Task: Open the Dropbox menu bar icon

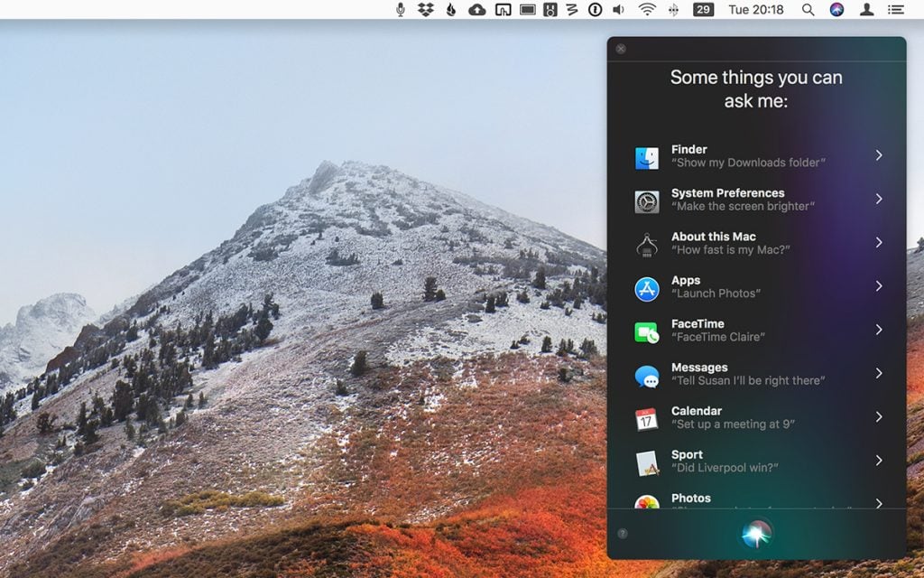Action: point(426,9)
